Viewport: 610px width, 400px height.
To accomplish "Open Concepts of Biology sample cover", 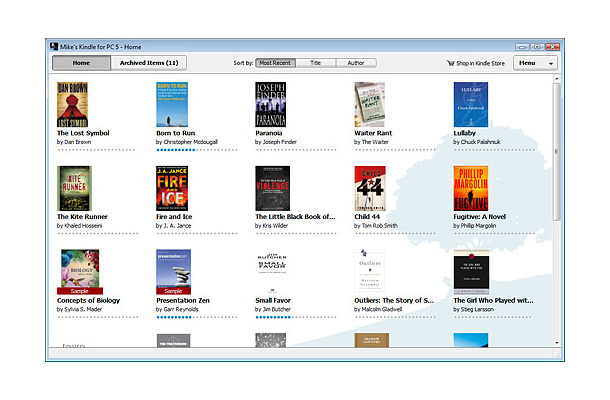I will 80,272.
